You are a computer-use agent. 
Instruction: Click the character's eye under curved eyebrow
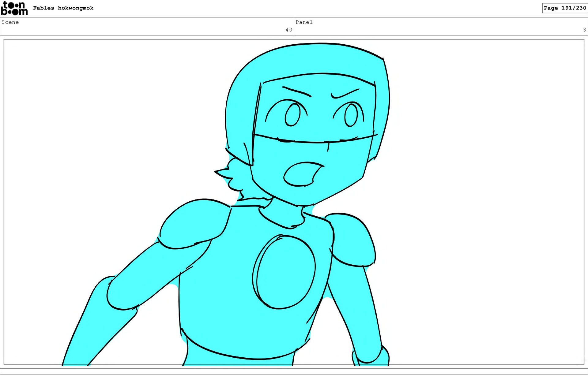[x=351, y=115]
